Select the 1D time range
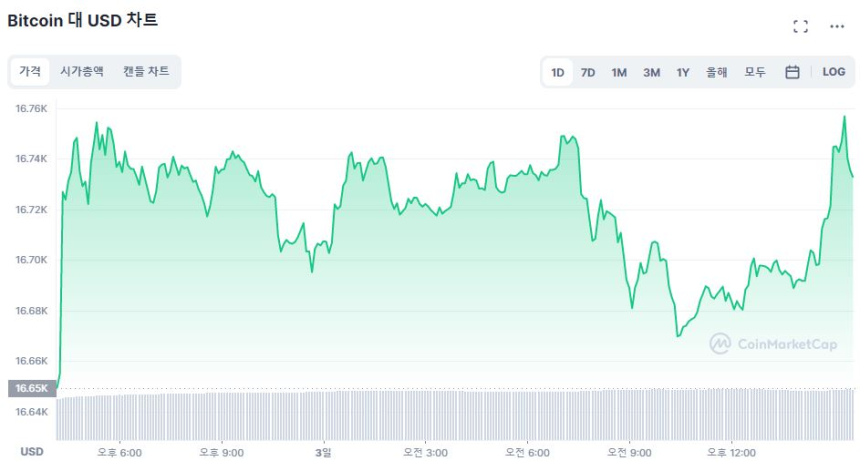The height and width of the screenshot is (461, 860). (558, 72)
